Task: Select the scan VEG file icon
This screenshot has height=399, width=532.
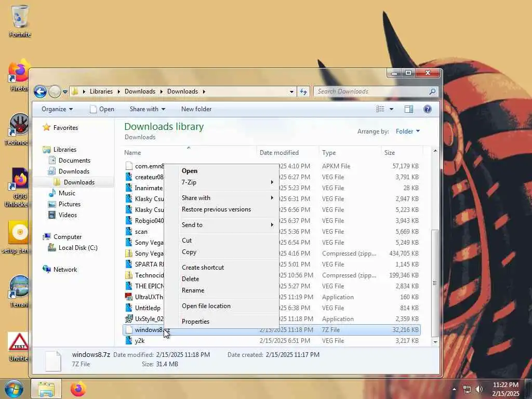Action: click(129, 231)
